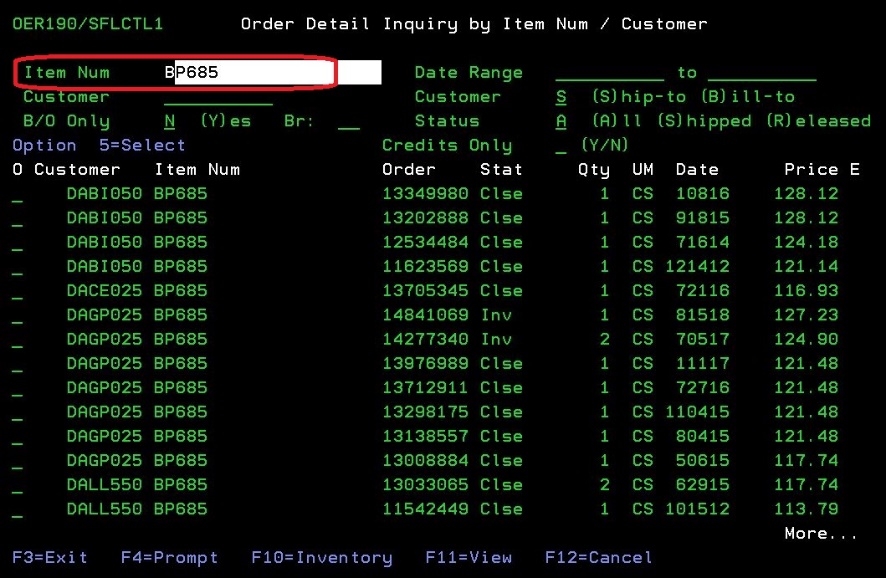886x578 pixels.
Task: Click the Date Range end field
Action: [x=762, y=73]
